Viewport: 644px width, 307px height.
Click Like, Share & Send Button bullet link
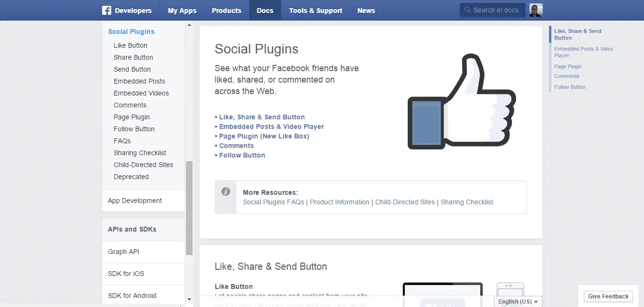pyautogui.click(x=262, y=117)
